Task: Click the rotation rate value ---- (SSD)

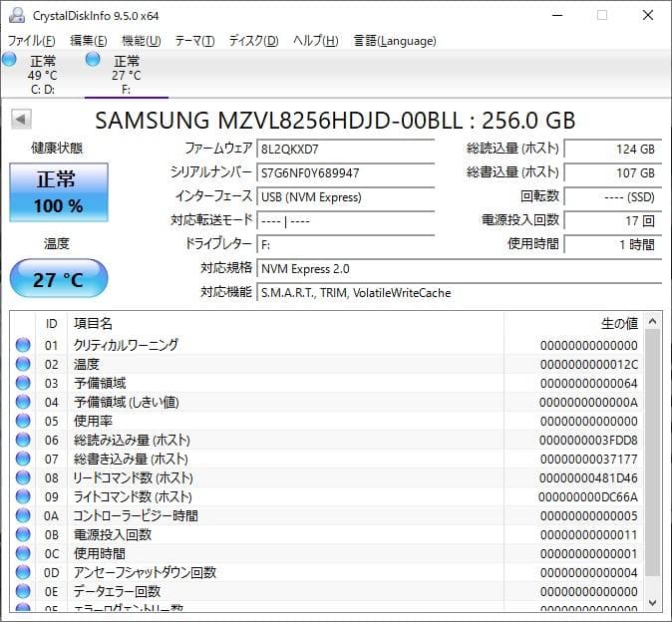Action: pos(613,197)
